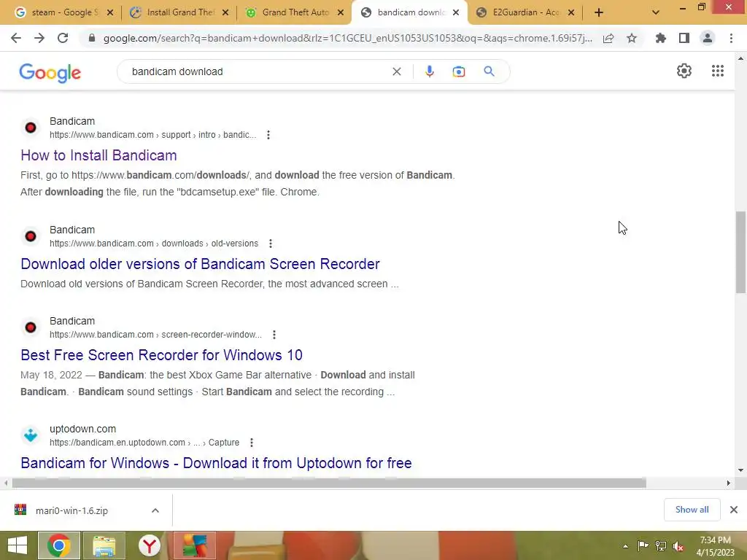
Task: Expand options for mari0-win-1.6.zip download
Action: tap(155, 510)
